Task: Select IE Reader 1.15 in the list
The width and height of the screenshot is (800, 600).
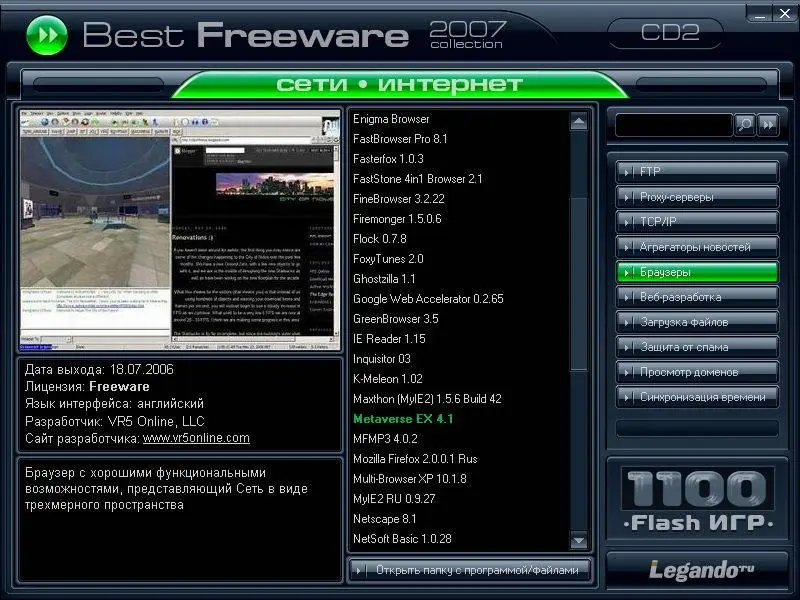Action: click(389, 339)
